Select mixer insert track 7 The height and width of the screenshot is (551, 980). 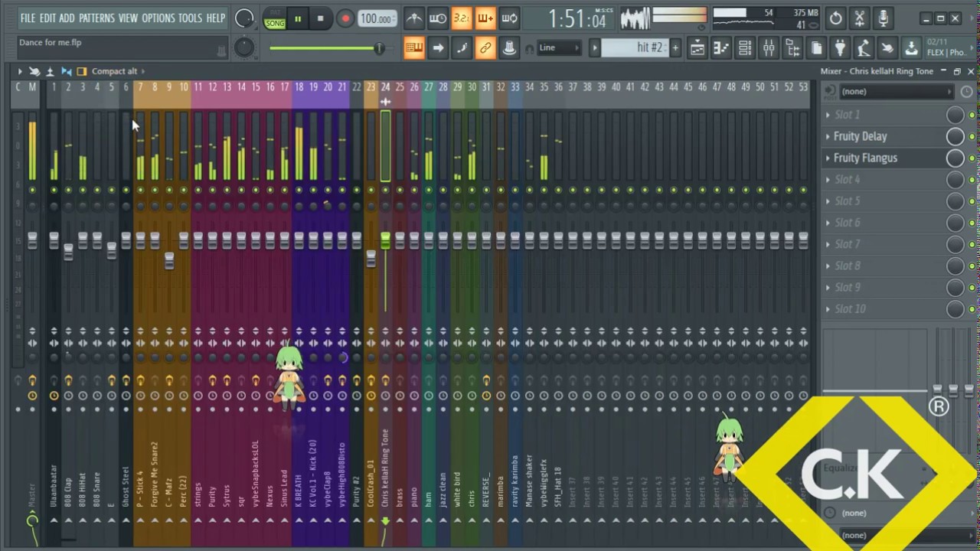click(140, 87)
